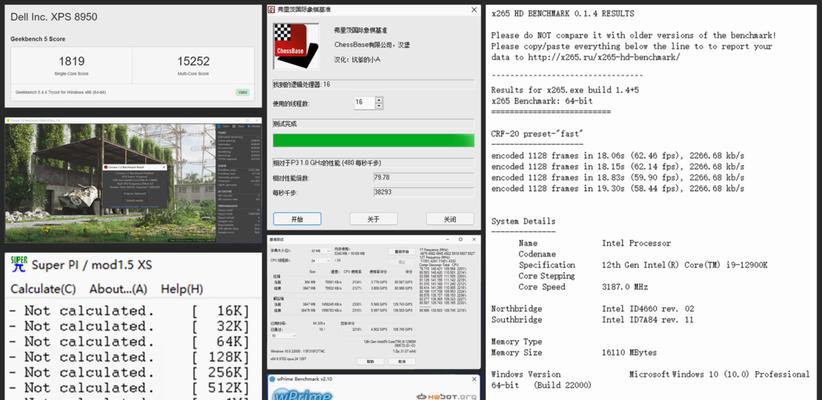
Task: Click the Core Speed 3187.0 MHz line
Action: pyautogui.click(x=583, y=287)
